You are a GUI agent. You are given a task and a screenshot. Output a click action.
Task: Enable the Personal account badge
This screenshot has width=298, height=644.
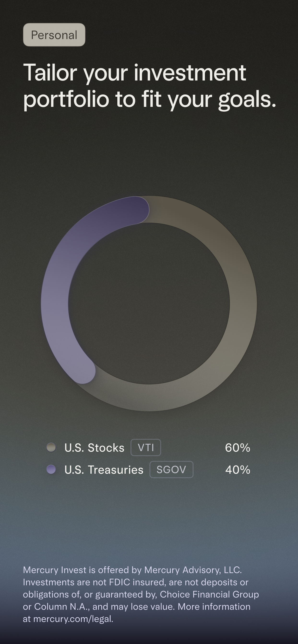(54, 34)
